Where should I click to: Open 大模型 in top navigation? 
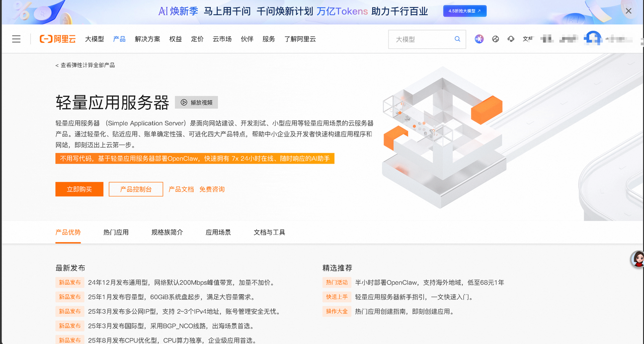pos(95,39)
